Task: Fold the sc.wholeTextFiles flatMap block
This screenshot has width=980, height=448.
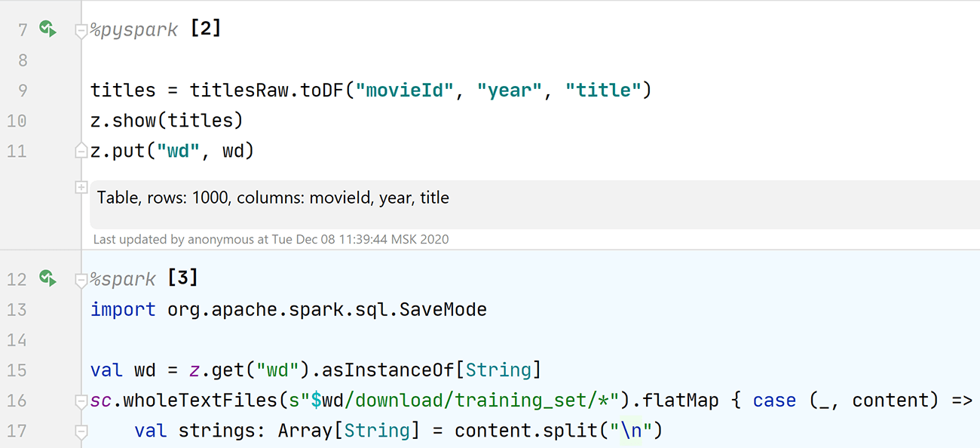Action: coord(81,401)
